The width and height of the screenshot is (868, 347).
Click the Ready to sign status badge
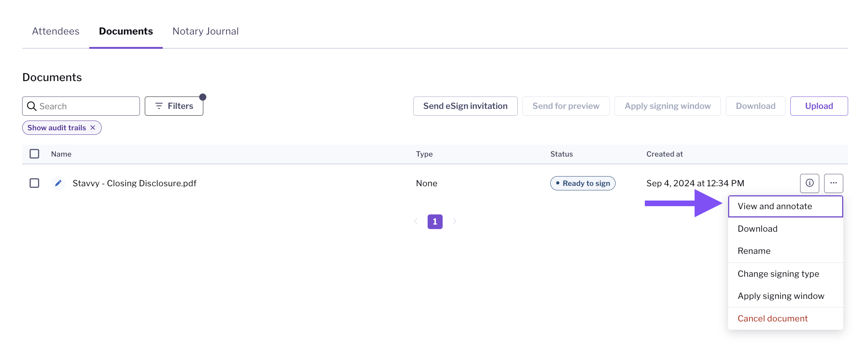coord(583,183)
